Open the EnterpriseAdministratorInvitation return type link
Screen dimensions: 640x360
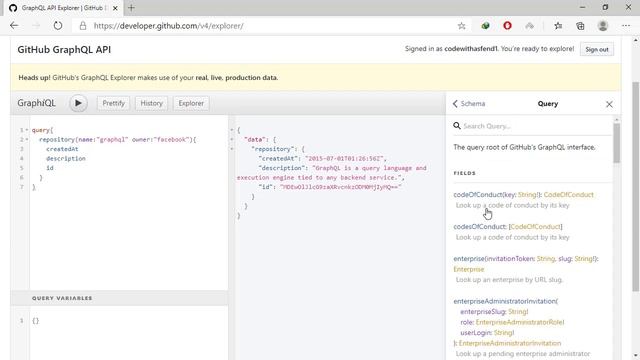tap(510, 343)
